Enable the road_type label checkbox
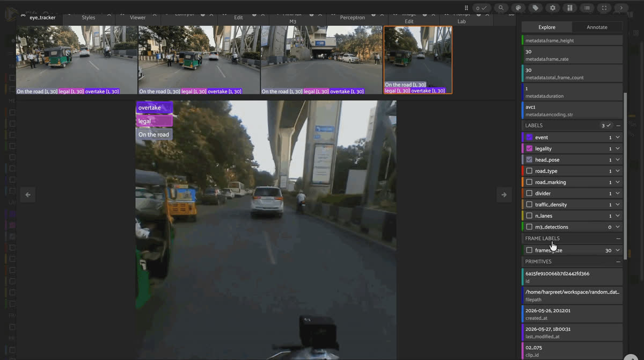The height and width of the screenshot is (360, 644). (529, 171)
